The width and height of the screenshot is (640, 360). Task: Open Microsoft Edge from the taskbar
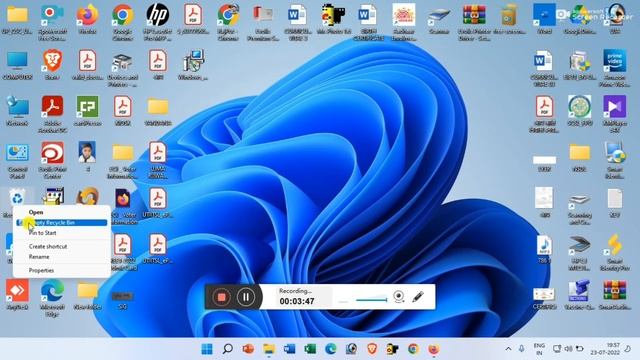click(x=331, y=349)
